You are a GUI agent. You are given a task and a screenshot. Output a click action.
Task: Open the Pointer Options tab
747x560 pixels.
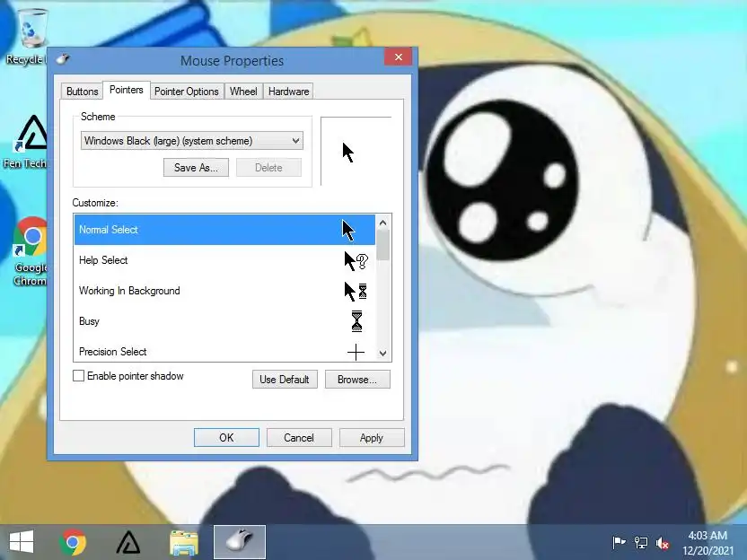tap(186, 92)
